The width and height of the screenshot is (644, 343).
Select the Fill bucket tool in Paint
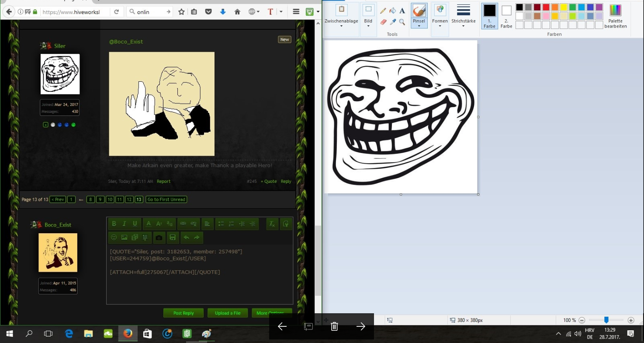392,11
